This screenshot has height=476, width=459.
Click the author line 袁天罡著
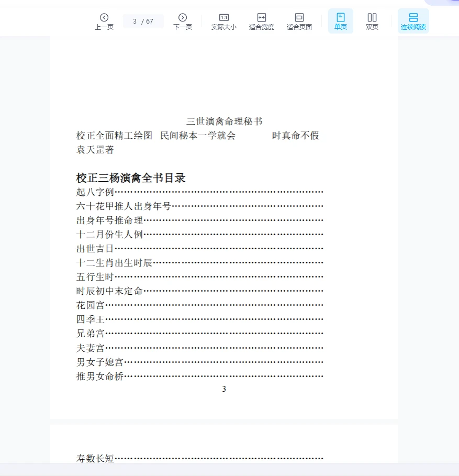coord(95,150)
